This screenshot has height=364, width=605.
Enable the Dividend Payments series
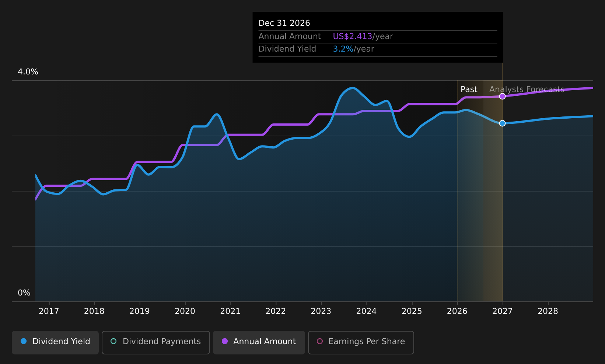point(155,342)
